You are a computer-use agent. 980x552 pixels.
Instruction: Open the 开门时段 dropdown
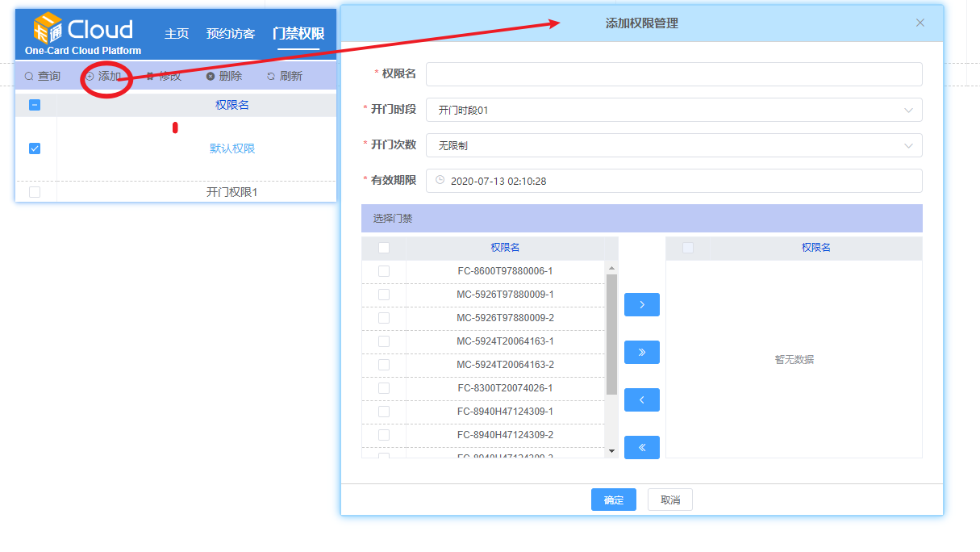click(x=673, y=110)
